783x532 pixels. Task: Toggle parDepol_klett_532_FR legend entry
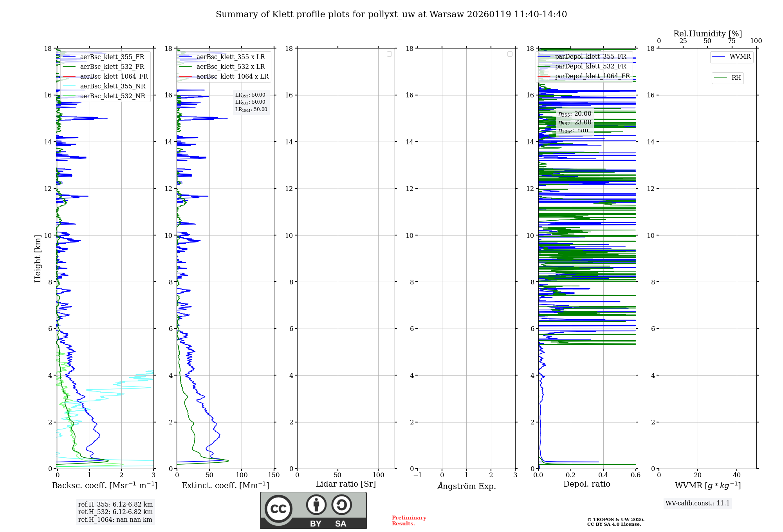pos(590,66)
